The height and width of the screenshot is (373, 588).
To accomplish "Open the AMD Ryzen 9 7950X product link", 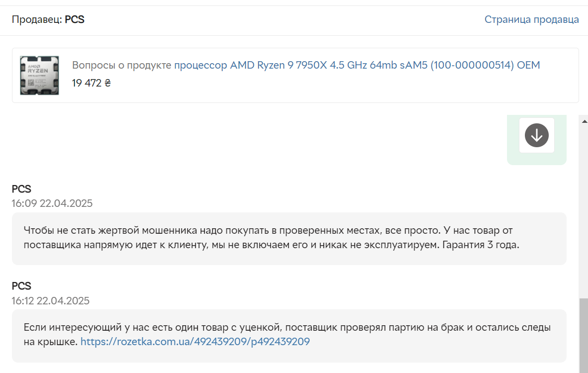I will click(357, 65).
